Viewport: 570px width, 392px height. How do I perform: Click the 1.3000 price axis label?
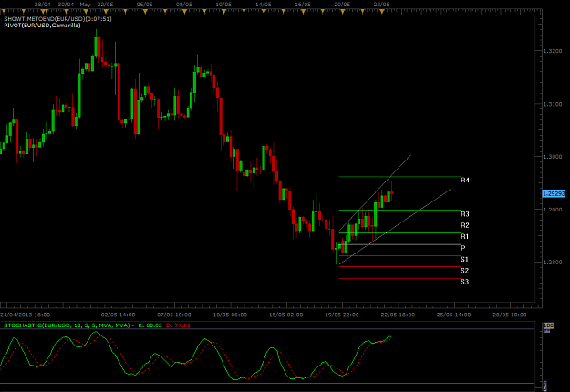point(553,157)
